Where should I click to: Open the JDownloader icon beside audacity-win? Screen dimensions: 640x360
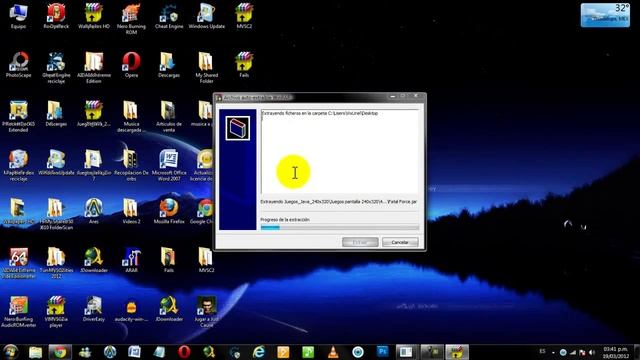point(169,309)
